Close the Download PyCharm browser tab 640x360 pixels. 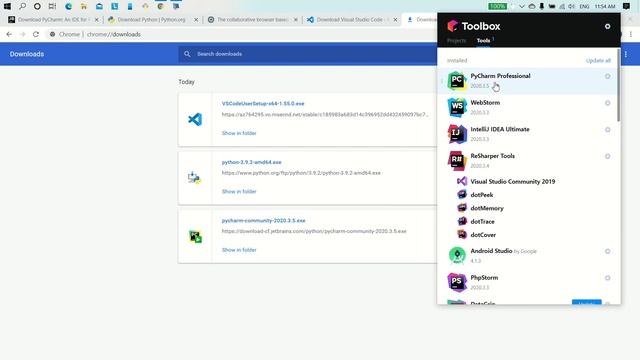click(x=96, y=20)
